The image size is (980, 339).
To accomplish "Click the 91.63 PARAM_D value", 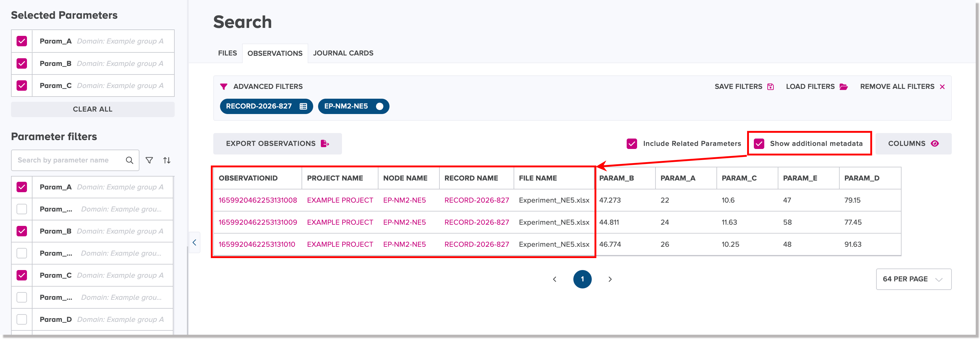I will click(853, 244).
